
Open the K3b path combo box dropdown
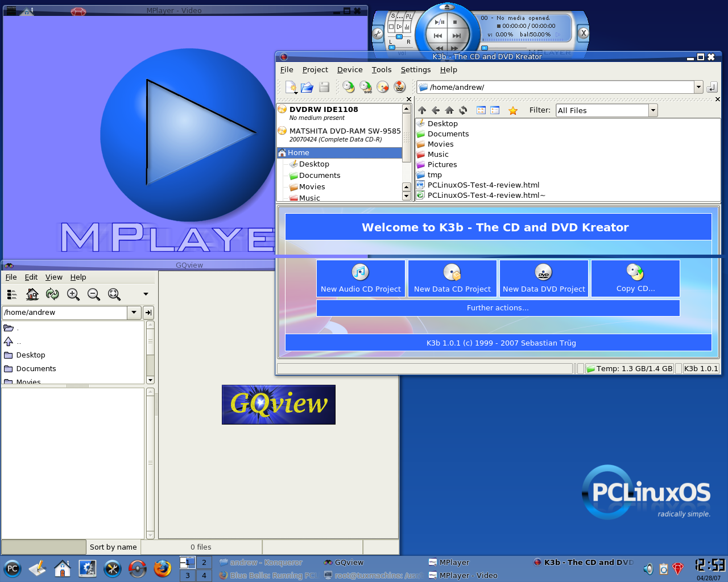[698, 87]
